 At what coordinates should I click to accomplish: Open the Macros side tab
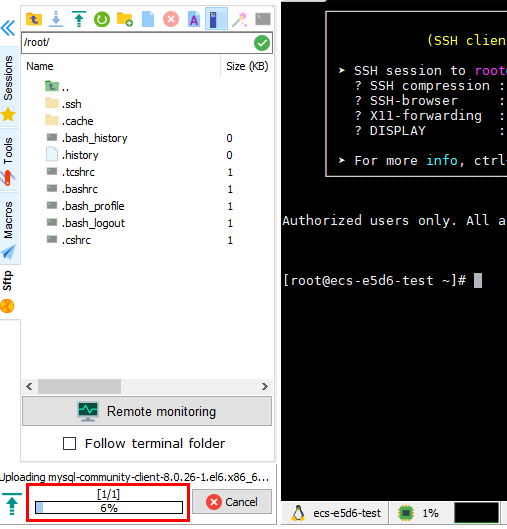[8, 220]
